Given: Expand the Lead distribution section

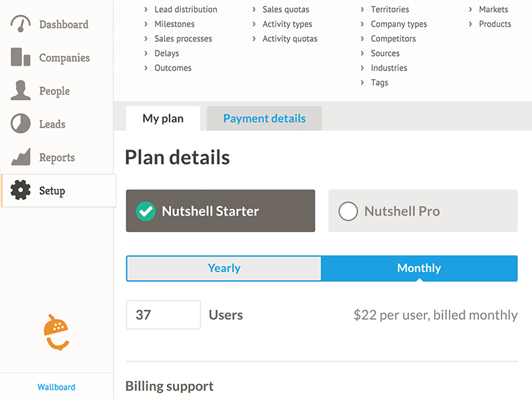Looking at the screenshot, I should 186,9.
